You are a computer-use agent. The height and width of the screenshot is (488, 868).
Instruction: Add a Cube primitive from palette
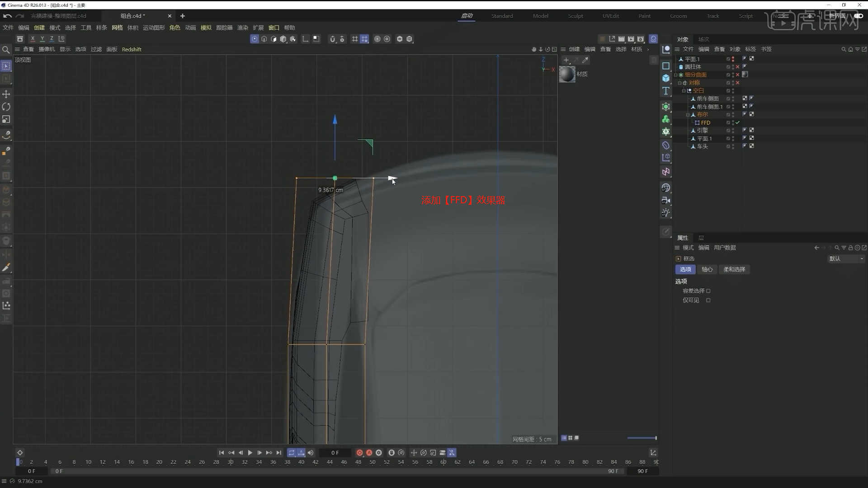click(x=666, y=78)
